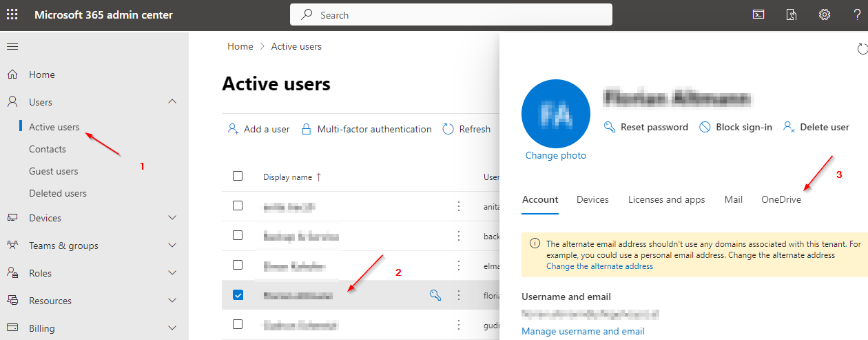This screenshot has height=340, width=868.
Task: Open more actions dots for fifth user row
Action: [x=459, y=325]
